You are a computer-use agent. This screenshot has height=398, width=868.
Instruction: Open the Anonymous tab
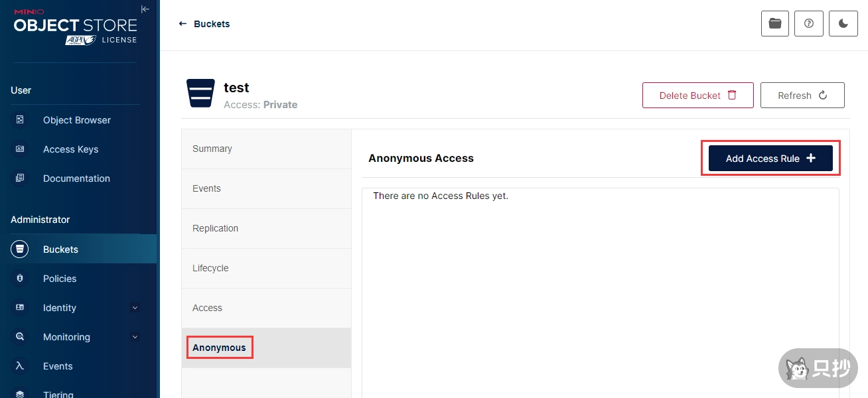(x=219, y=348)
